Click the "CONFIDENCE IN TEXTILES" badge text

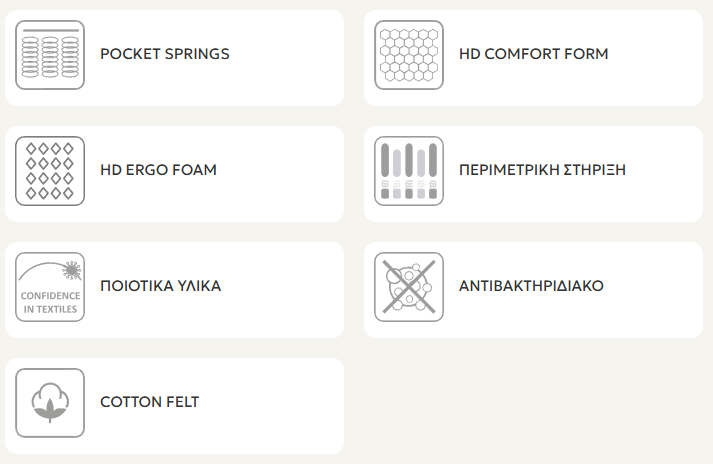[x=50, y=303]
